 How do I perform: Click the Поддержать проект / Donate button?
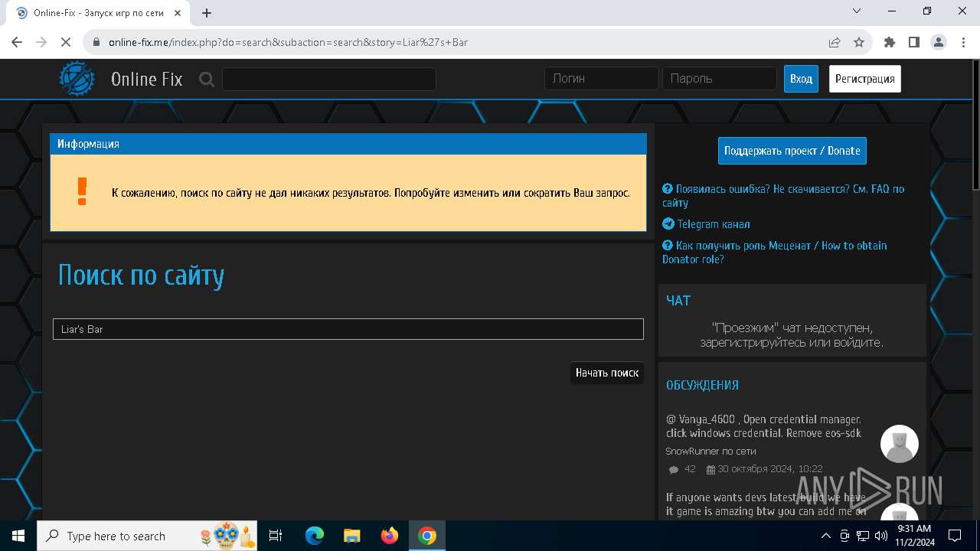point(792,151)
